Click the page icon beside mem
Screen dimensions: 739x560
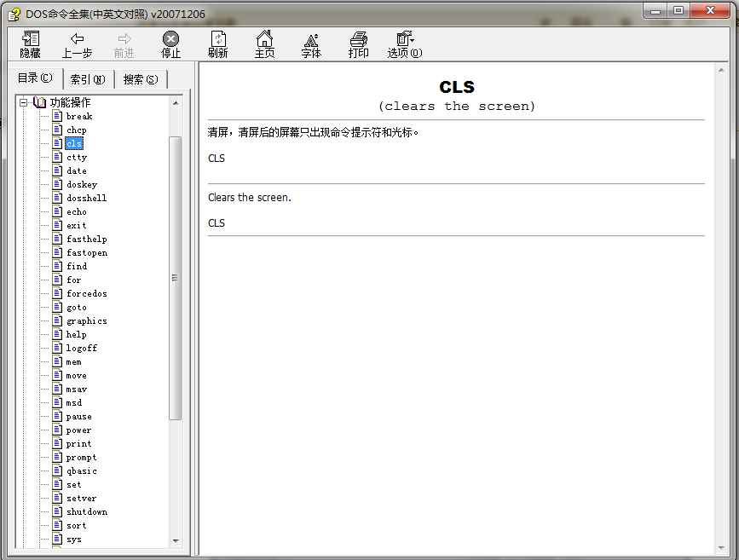pos(57,361)
